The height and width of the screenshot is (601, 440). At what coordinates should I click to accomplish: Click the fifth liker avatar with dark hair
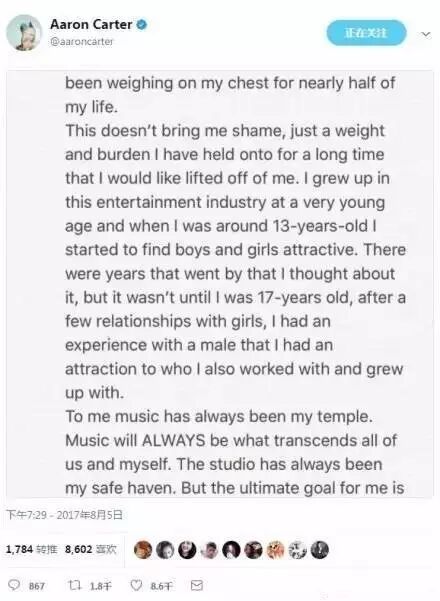coord(231,550)
